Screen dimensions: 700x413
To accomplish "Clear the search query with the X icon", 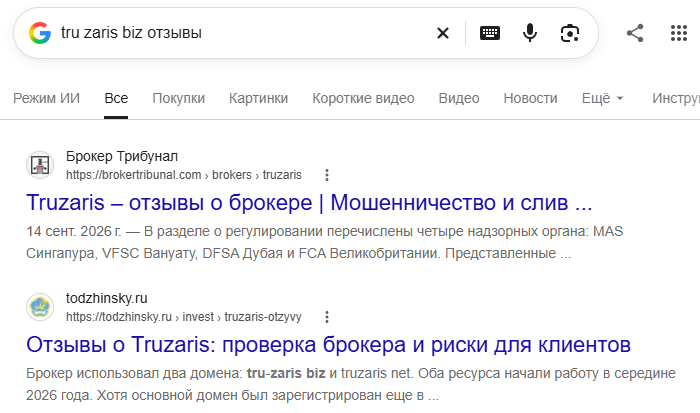I will click(442, 33).
